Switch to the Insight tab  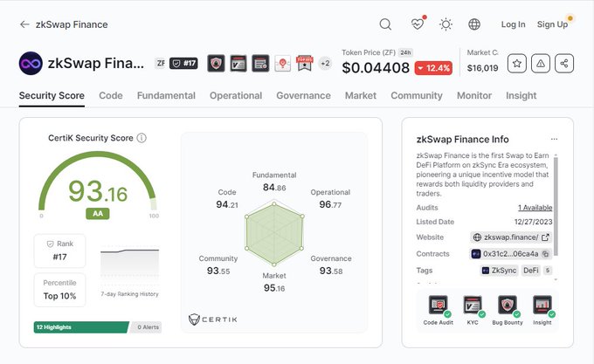coord(521,96)
